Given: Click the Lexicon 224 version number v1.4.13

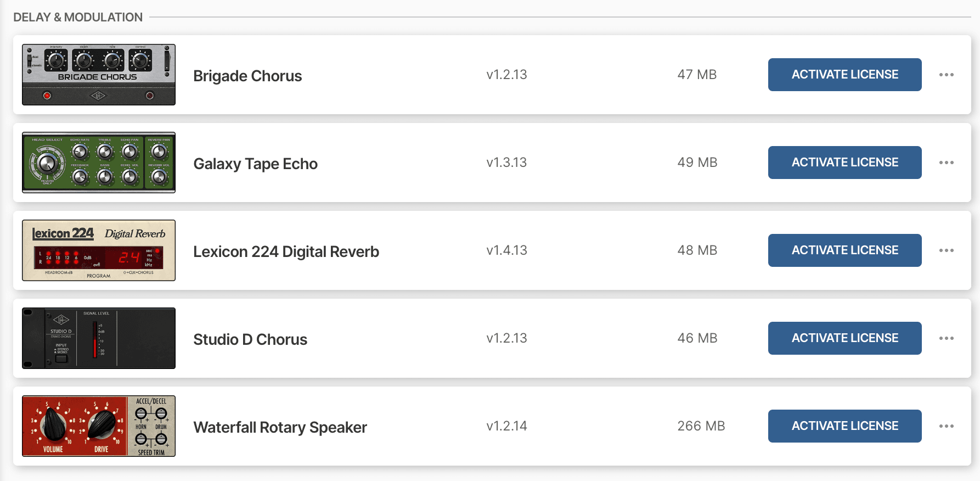Looking at the screenshot, I should (506, 250).
